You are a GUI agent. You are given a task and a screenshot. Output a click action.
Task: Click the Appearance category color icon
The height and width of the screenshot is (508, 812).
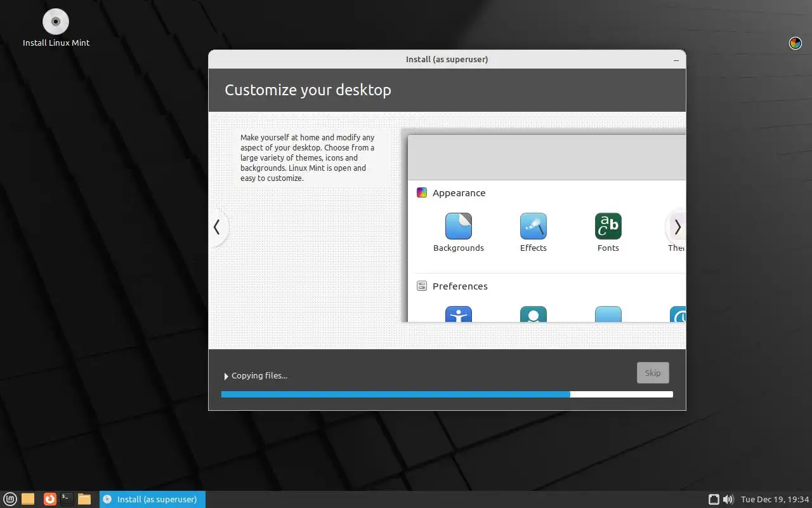(422, 192)
